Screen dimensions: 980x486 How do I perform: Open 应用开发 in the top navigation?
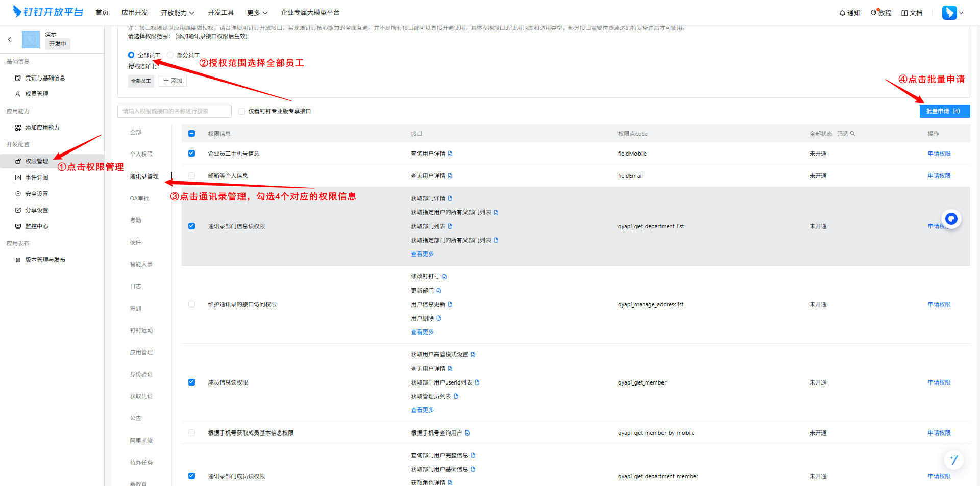pos(135,12)
